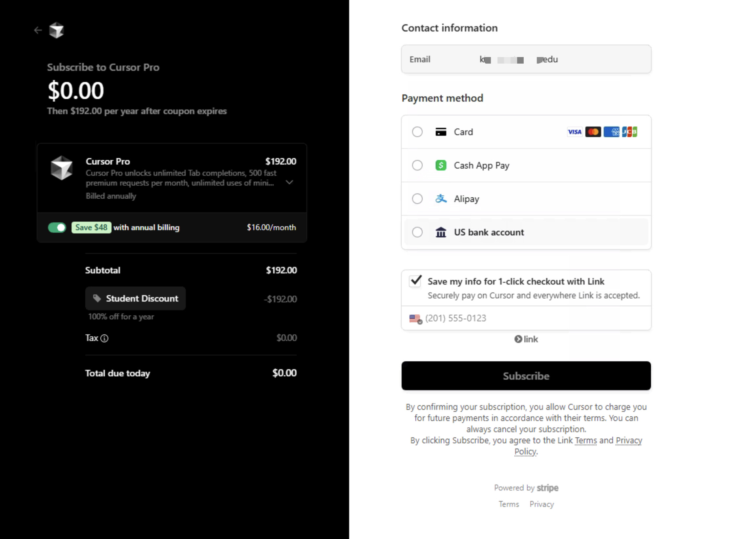Select the US bank account radio option
The width and height of the screenshot is (756, 539).
(x=417, y=232)
